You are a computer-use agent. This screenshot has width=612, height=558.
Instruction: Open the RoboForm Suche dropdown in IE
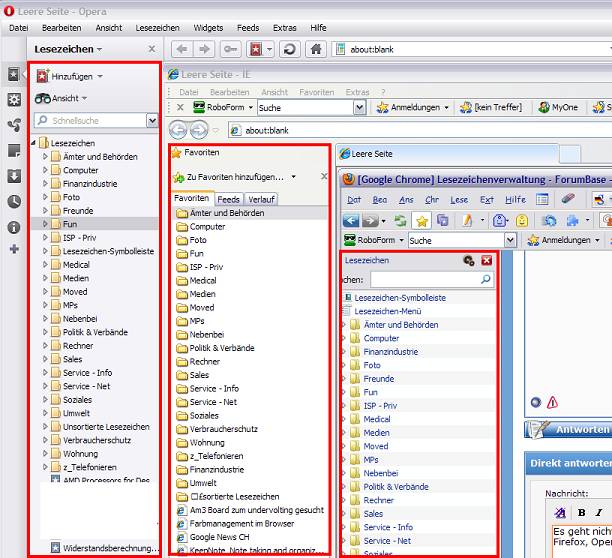[x=359, y=107]
